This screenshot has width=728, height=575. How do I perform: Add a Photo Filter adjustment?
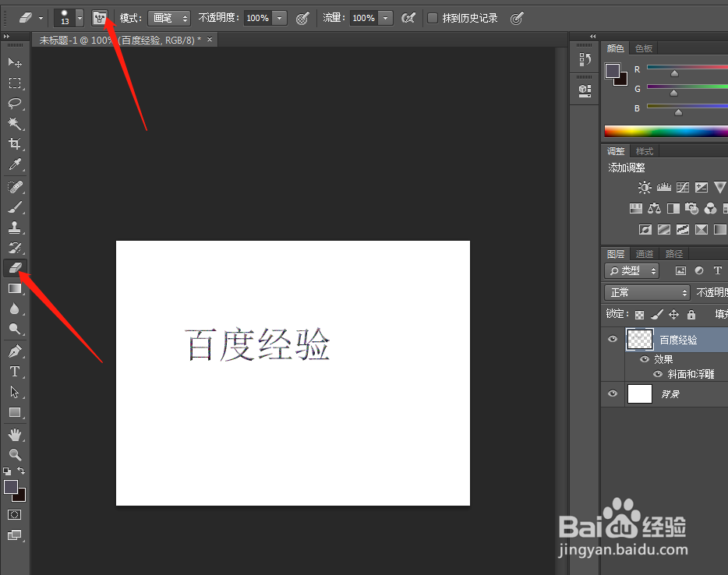(692, 208)
